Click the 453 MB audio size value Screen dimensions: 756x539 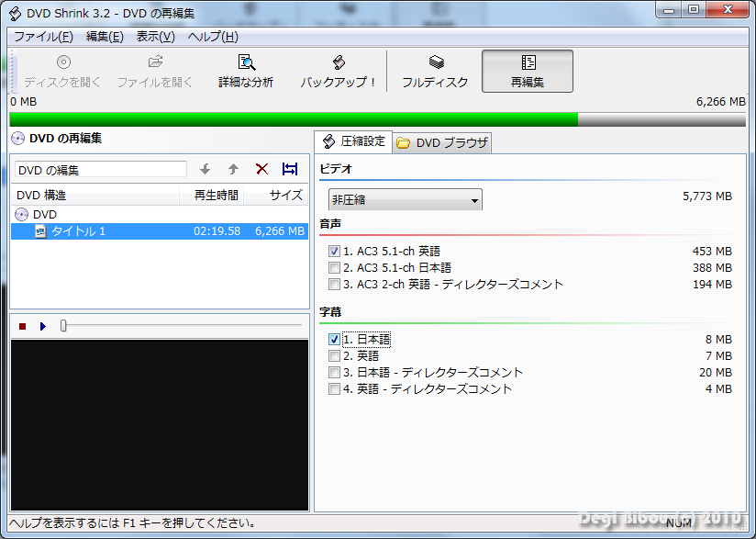[712, 251]
